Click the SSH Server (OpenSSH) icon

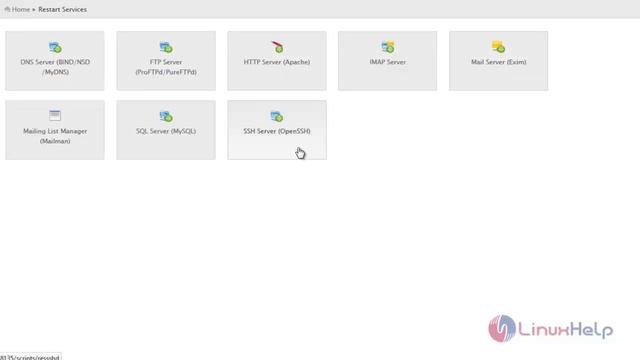pos(277,117)
